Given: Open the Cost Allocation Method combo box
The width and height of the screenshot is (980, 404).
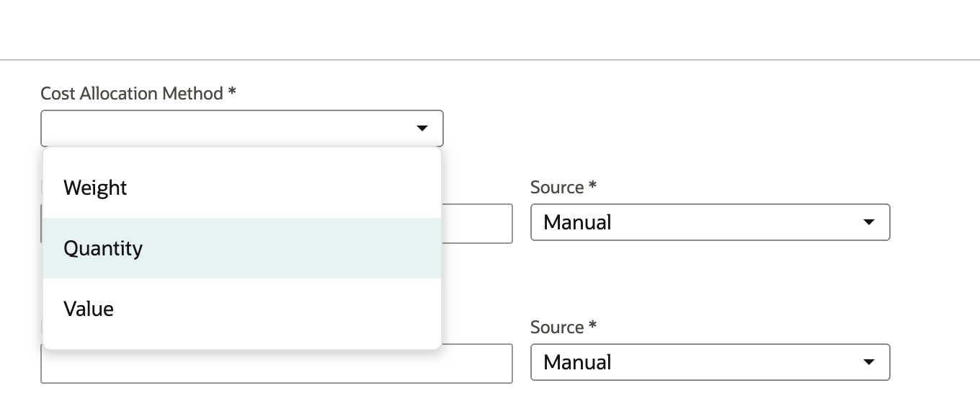Looking at the screenshot, I should point(241,128).
